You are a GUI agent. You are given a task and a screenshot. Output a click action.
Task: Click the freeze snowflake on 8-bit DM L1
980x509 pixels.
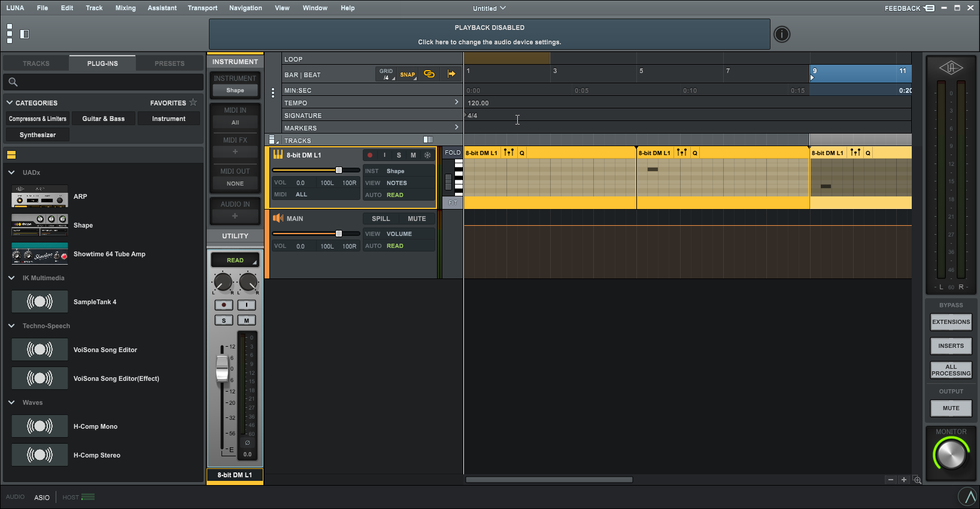click(427, 155)
